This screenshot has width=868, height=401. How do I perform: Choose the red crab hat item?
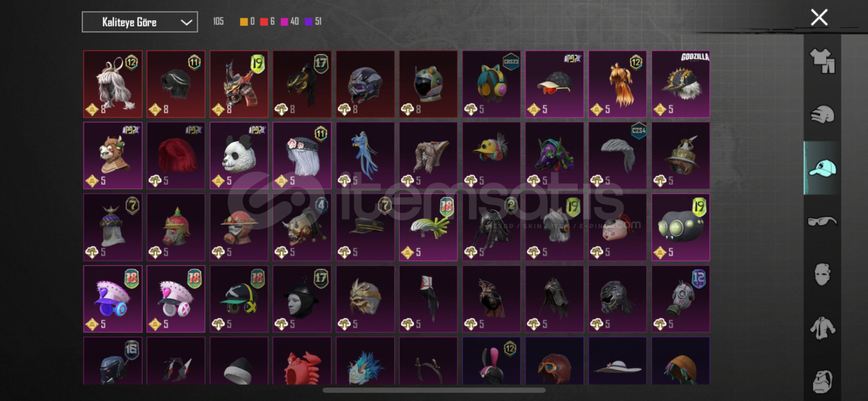pyautogui.click(x=302, y=361)
